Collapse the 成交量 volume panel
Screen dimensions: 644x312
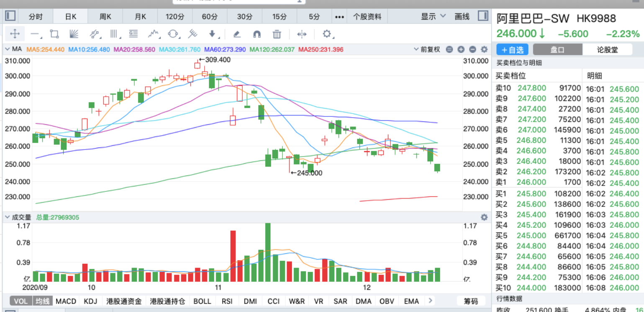click(x=8, y=217)
